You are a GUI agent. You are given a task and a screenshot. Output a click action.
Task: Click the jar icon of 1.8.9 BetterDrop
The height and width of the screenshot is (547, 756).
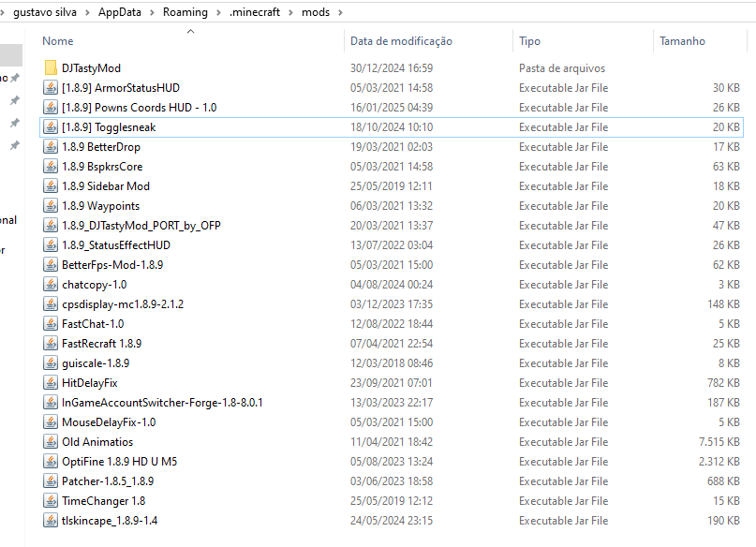51,146
